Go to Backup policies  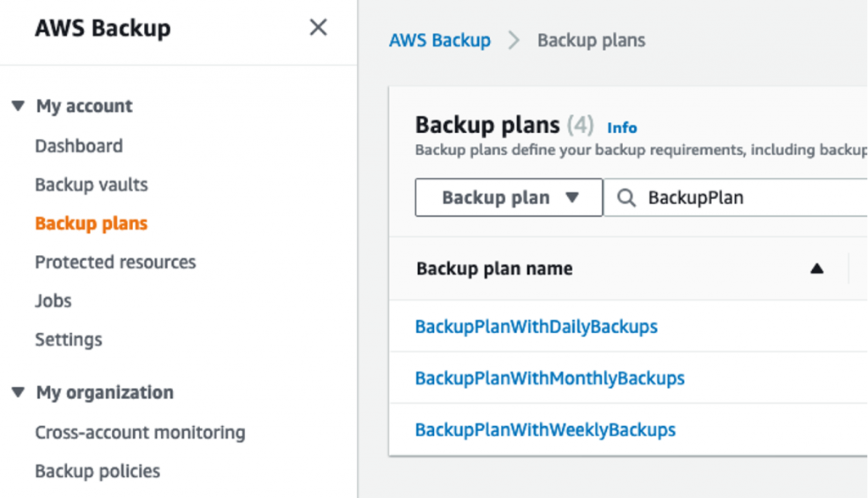pyautogui.click(x=97, y=471)
